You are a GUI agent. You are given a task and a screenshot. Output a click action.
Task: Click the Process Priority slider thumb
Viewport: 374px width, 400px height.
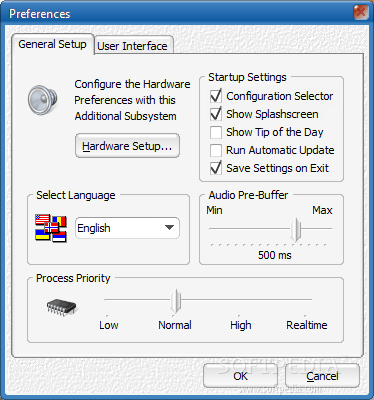(x=176, y=301)
